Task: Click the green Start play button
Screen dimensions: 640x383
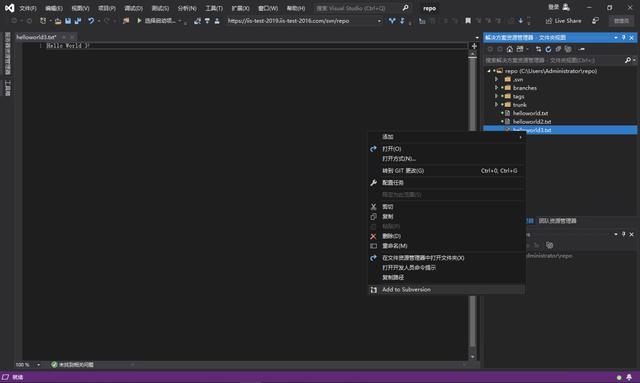Action: [x=139, y=20]
